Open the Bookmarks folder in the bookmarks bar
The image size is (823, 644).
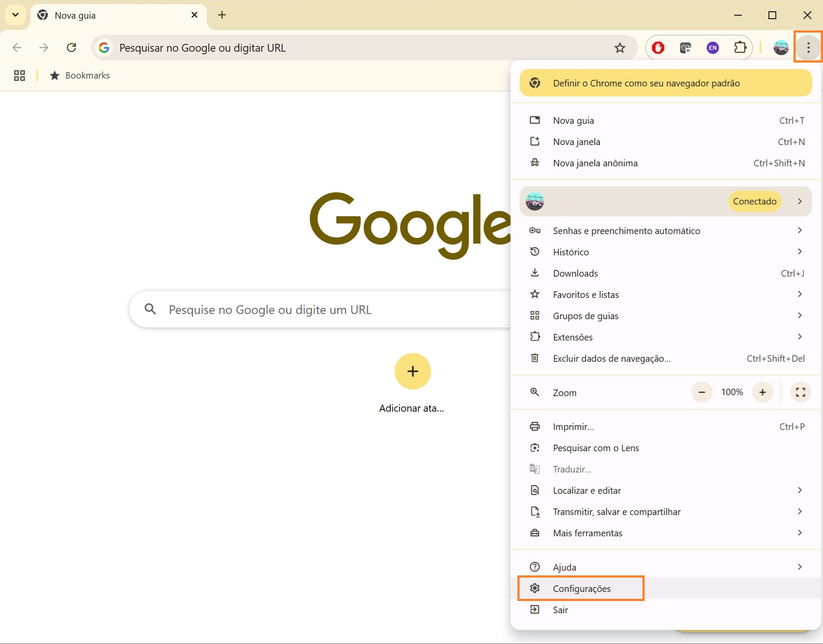[x=80, y=76]
